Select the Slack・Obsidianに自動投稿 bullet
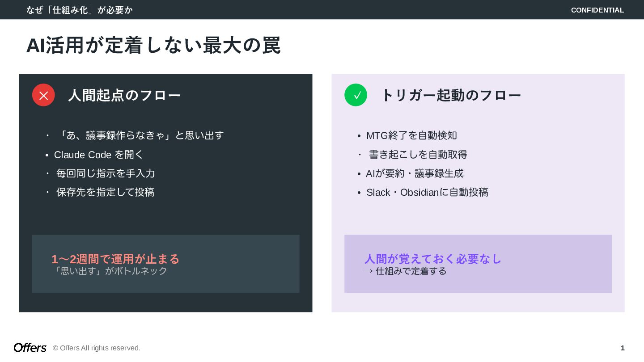The height and width of the screenshot is (362, 644). click(427, 192)
